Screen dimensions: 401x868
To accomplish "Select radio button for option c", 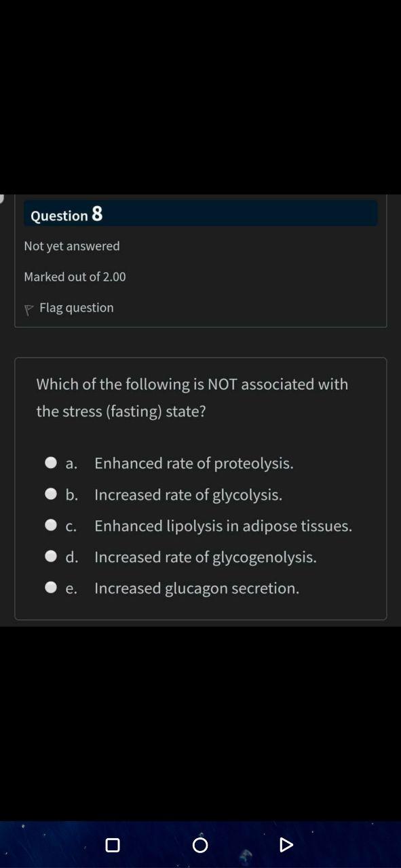I will coord(51,524).
